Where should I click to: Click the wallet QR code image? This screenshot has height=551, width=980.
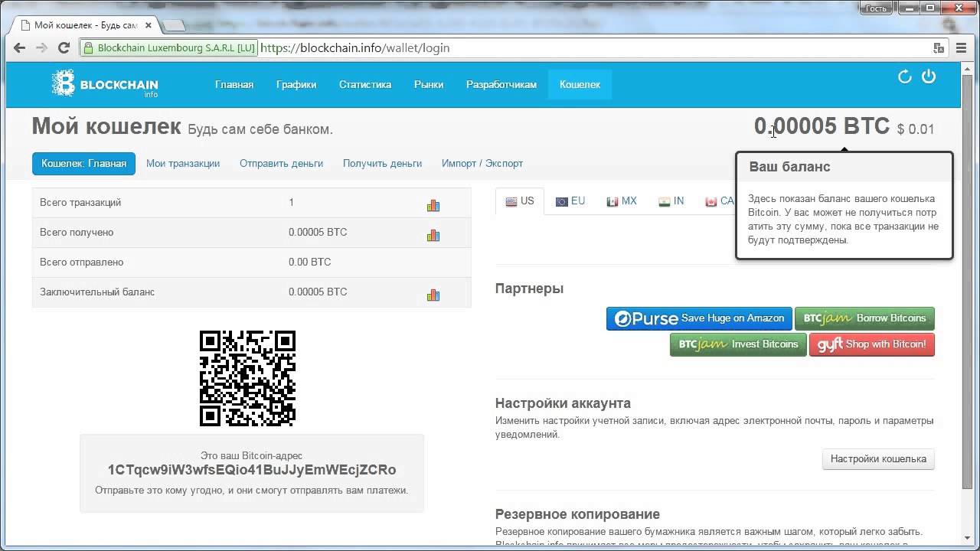[247, 378]
